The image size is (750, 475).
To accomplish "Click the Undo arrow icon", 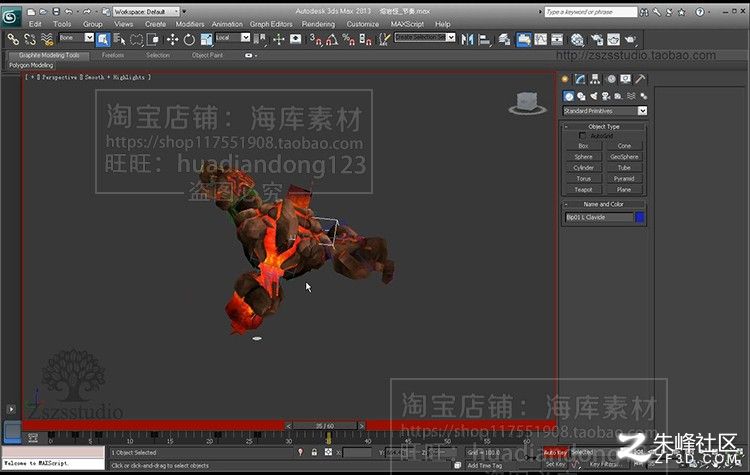I will [x=68, y=11].
